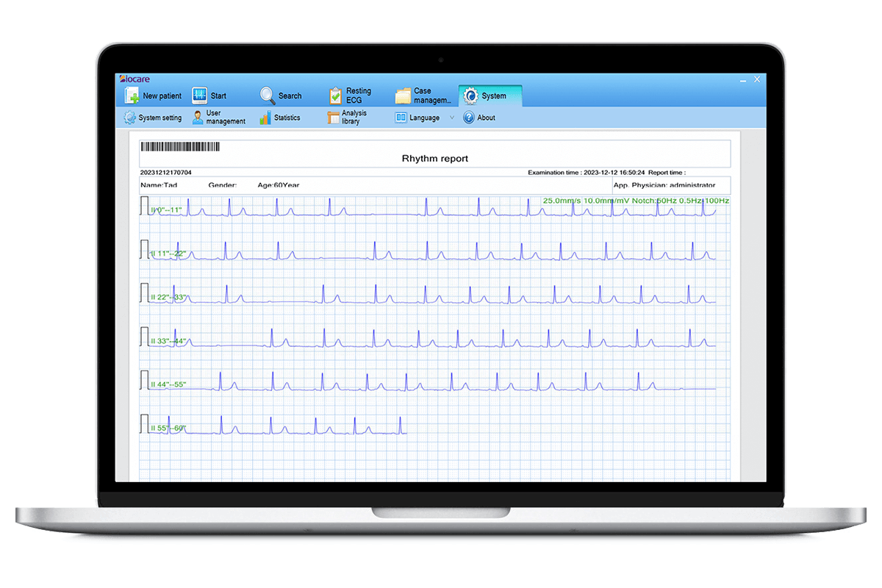Open System setting
Screen dimensions: 882x588
[x=152, y=117]
